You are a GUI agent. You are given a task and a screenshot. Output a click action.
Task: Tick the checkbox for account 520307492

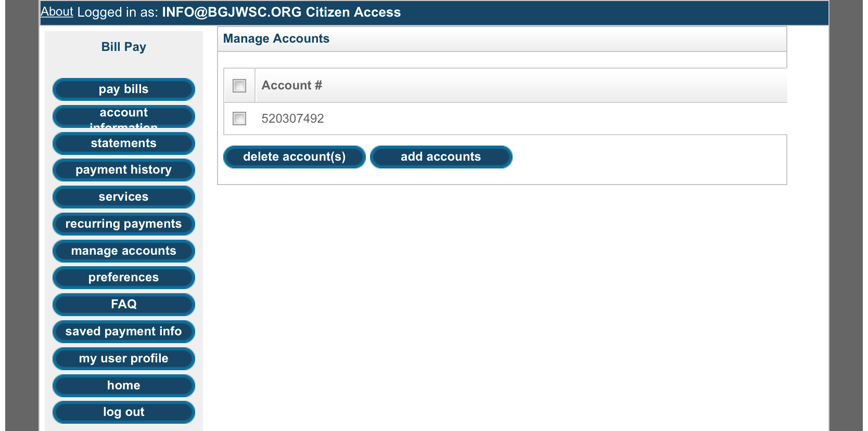[239, 119]
